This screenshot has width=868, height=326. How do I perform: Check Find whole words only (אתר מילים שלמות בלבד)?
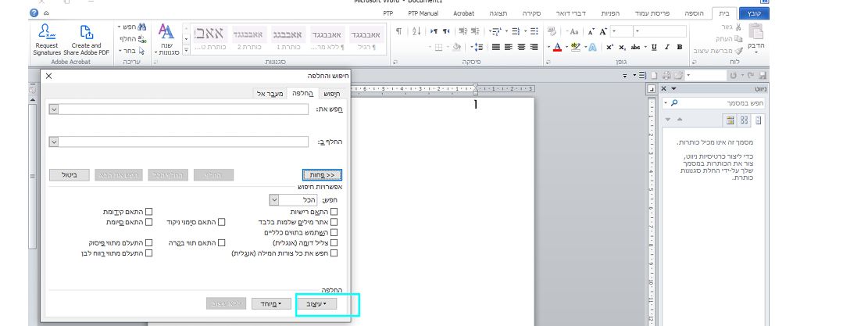point(334,222)
